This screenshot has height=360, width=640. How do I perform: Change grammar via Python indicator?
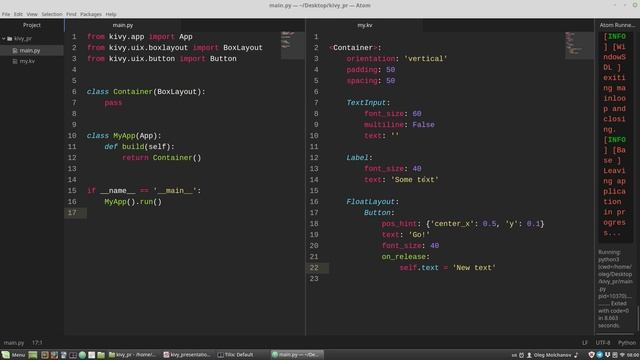[x=627, y=343]
